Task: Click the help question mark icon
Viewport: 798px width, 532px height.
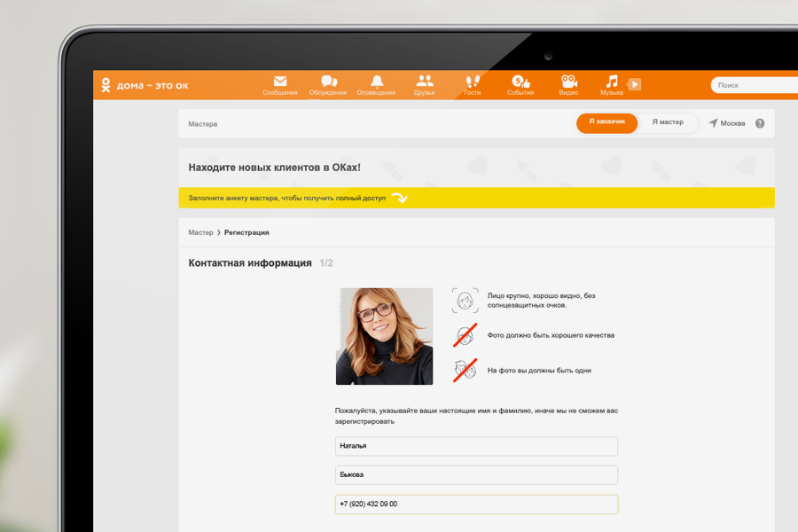Action: tap(760, 123)
